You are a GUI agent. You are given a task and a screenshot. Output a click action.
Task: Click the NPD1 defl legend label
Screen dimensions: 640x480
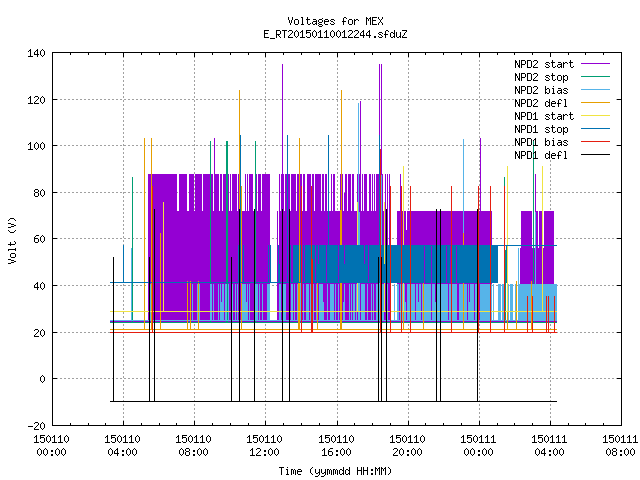tap(541, 156)
